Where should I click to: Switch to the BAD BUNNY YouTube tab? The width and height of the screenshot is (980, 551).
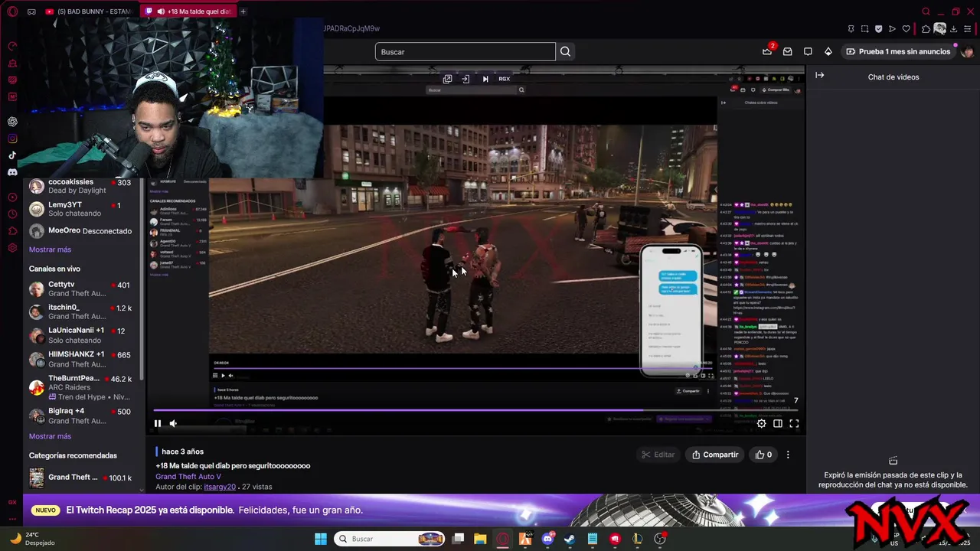click(89, 11)
